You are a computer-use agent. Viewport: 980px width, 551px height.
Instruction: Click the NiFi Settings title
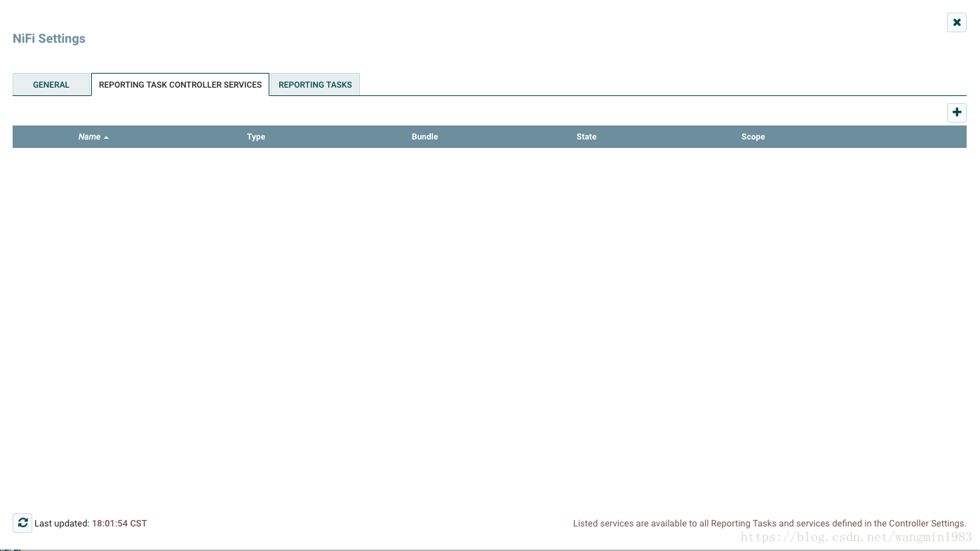(x=49, y=39)
